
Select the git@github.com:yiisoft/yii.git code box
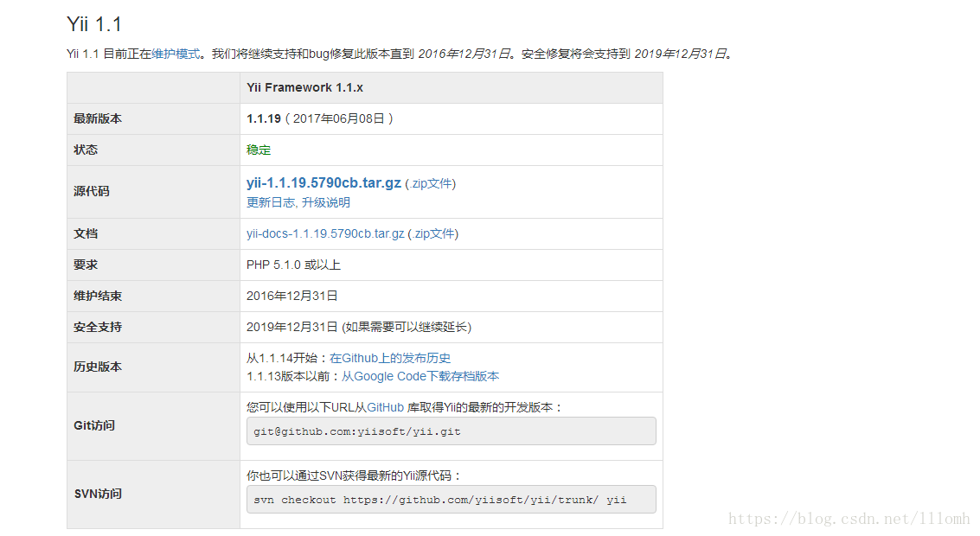(x=452, y=431)
